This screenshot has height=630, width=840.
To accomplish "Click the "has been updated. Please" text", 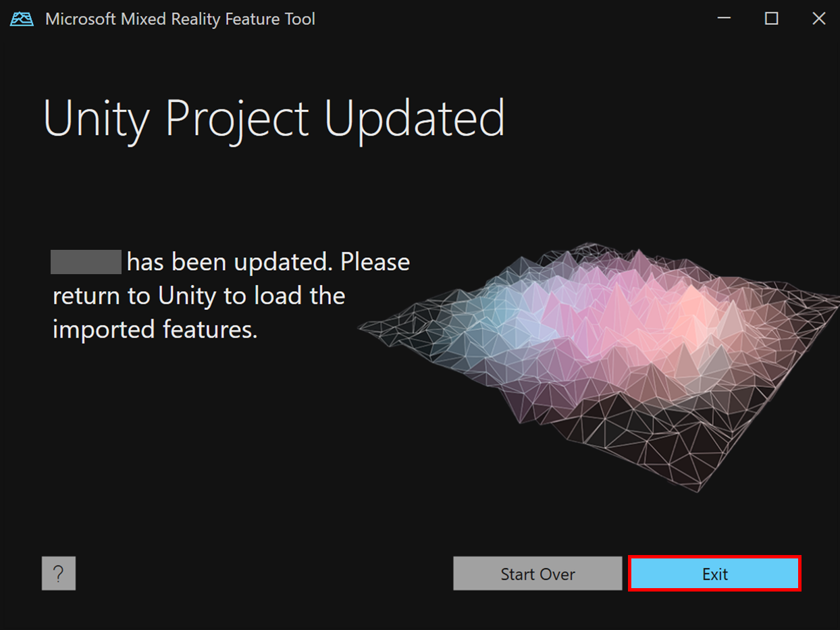I will click(269, 262).
